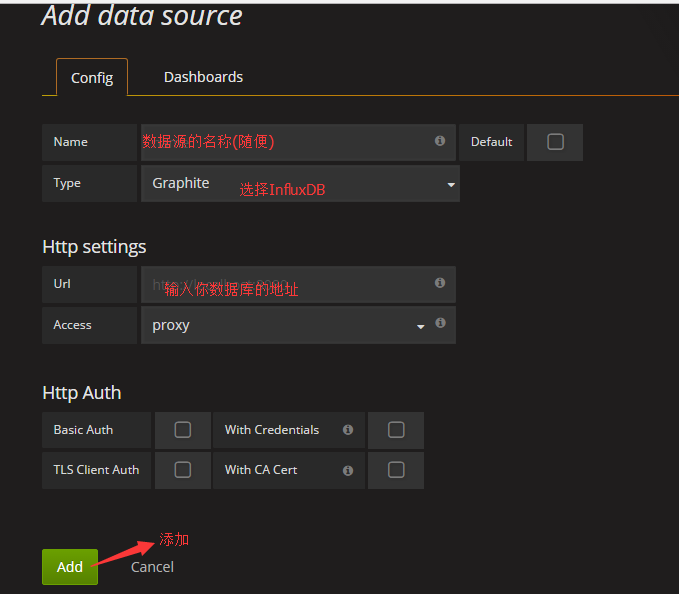This screenshot has height=594, width=679.
Task: Click the With CA Cert label
Action: [x=261, y=470]
